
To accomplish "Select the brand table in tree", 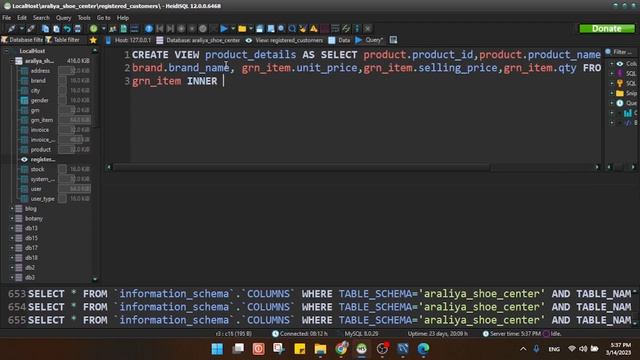I will pos(38,80).
